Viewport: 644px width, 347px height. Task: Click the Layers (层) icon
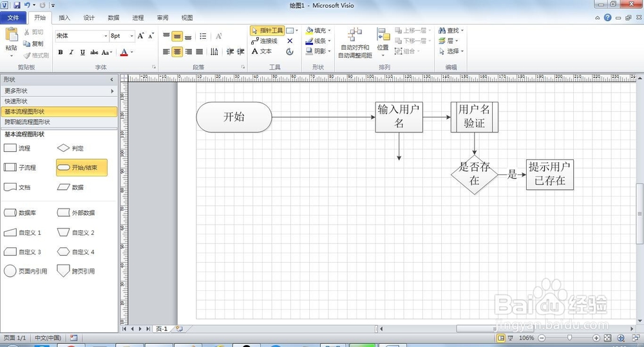pyautogui.click(x=442, y=41)
